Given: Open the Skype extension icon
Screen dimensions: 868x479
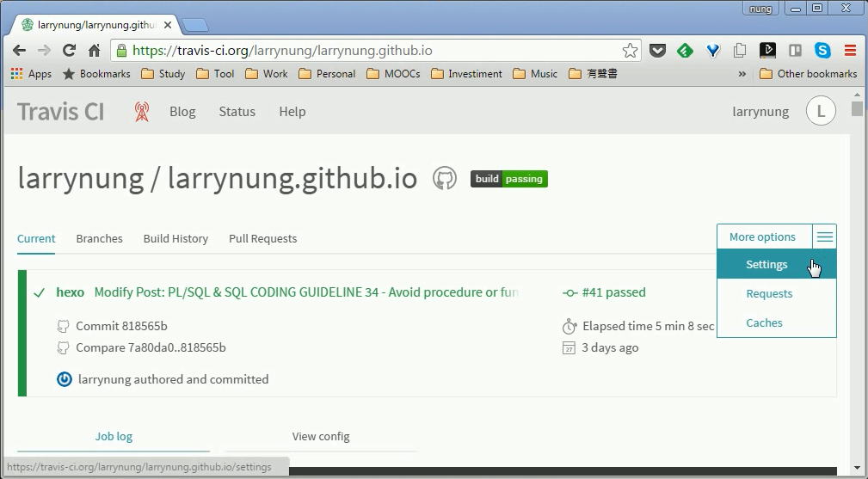Looking at the screenshot, I should click(822, 51).
